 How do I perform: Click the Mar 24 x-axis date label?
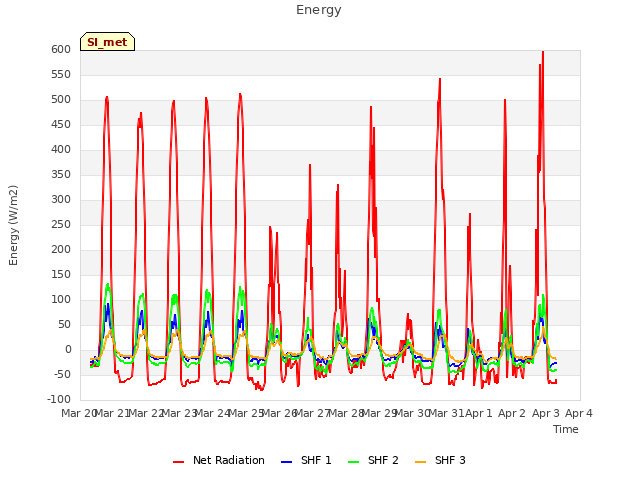tap(213, 413)
